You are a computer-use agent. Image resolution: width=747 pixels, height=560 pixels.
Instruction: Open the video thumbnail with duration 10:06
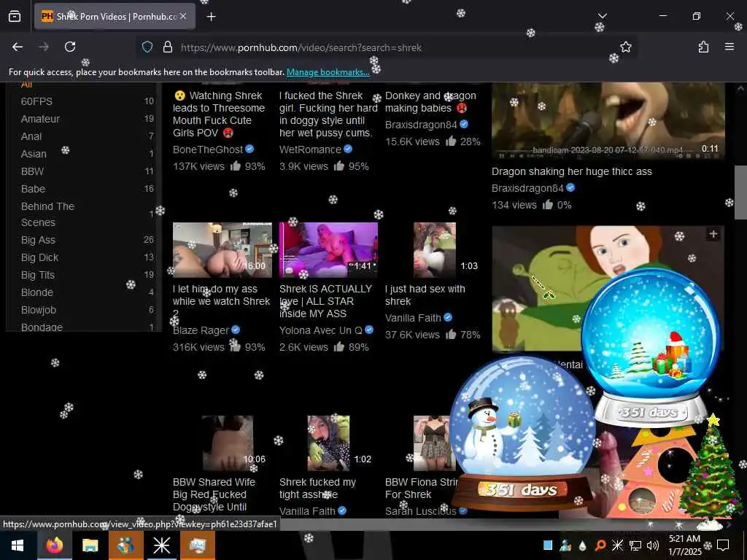228,443
